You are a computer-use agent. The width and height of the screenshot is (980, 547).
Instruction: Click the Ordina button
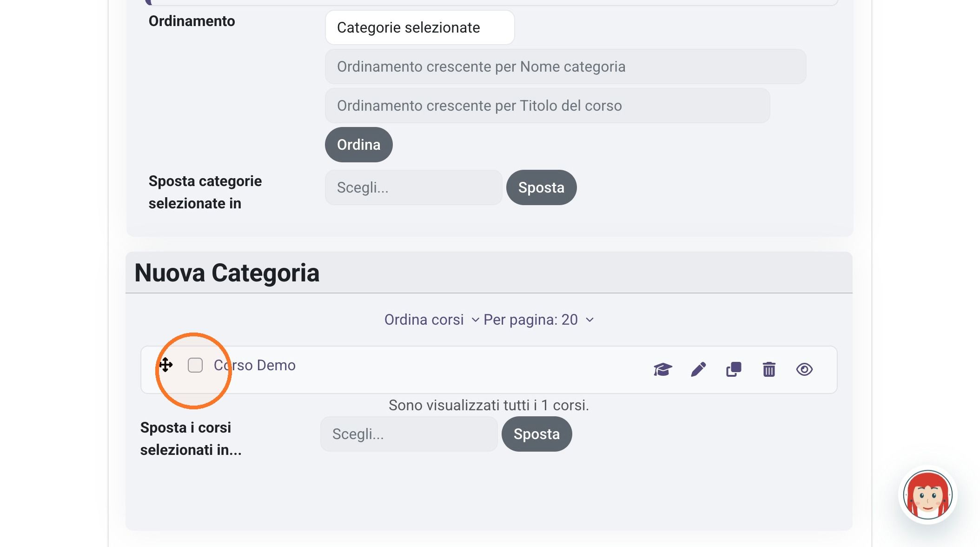358,145
